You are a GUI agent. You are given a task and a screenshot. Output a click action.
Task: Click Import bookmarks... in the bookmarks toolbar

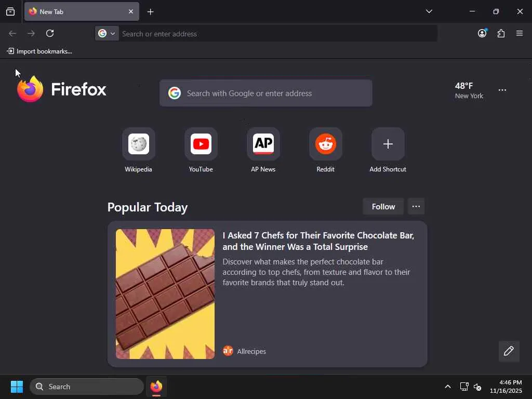point(39,51)
